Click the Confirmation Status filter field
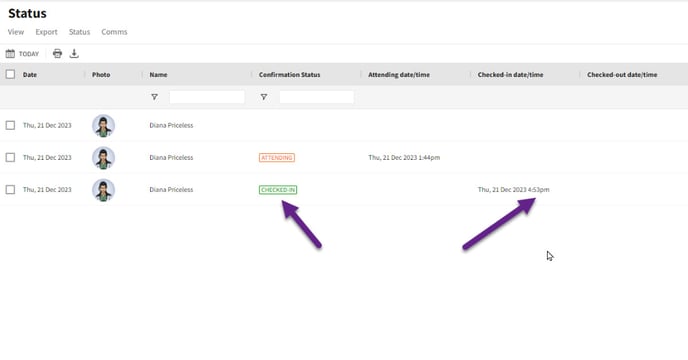This screenshot has height=360, width=688. click(x=317, y=97)
